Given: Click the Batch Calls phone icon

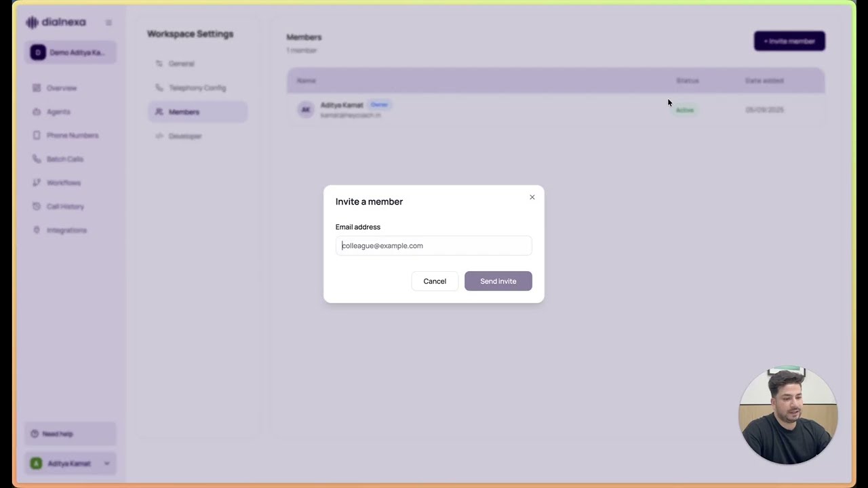Looking at the screenshot, I should click(x=37, y=159).
